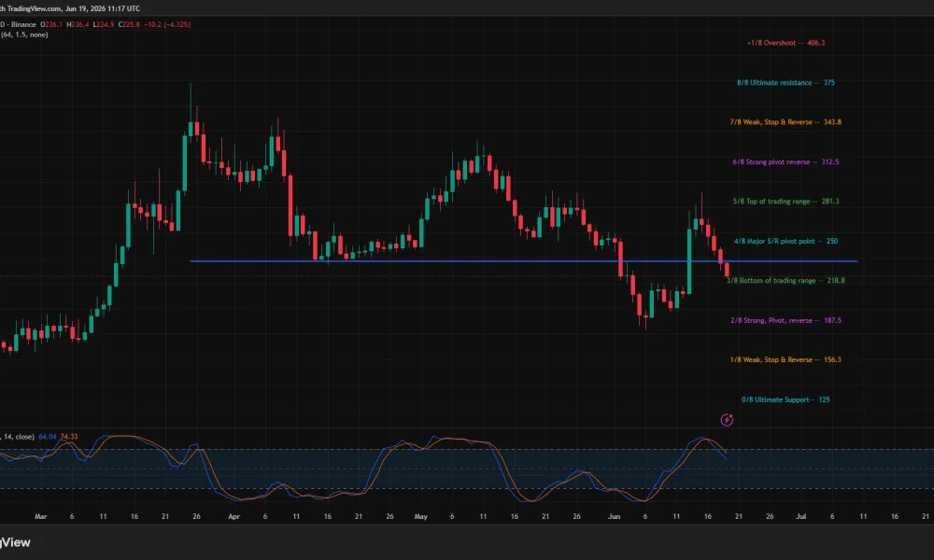Click the 'Mar' label on the time axis
The image size is (934, 560).
[x=40, y=516]
